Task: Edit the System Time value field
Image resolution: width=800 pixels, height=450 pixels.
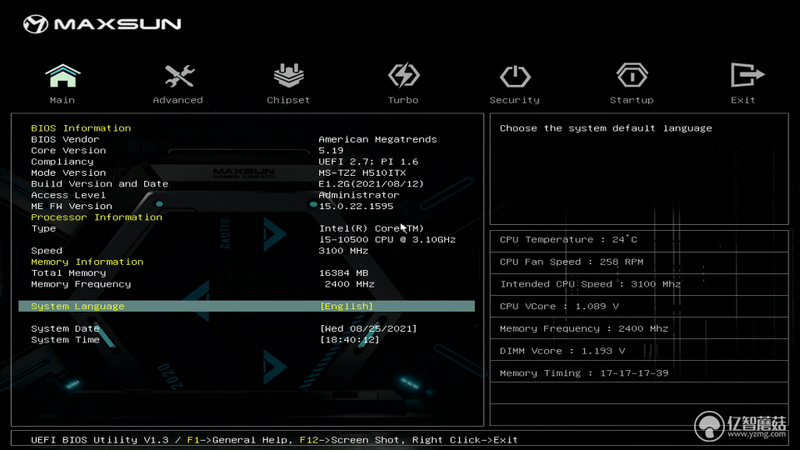Action: [349, 340]
